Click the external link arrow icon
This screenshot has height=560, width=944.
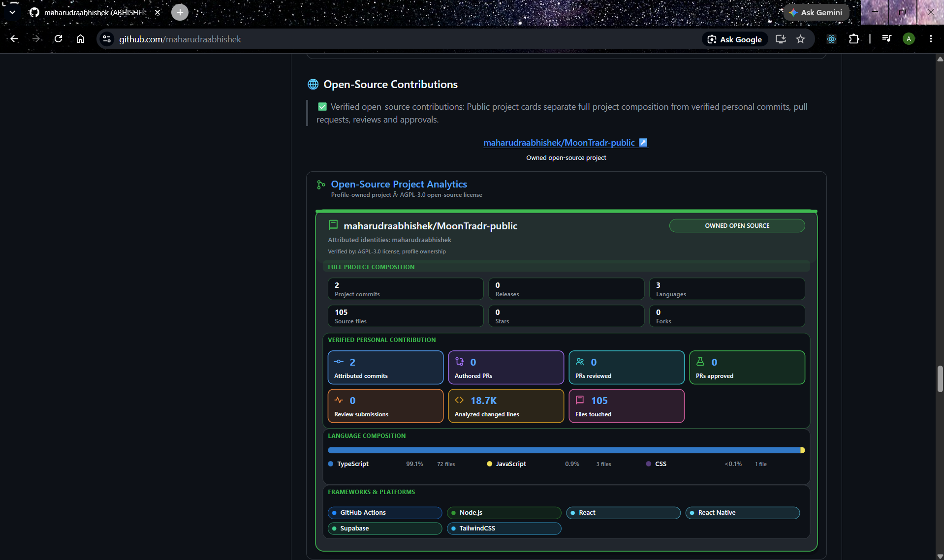643,143
